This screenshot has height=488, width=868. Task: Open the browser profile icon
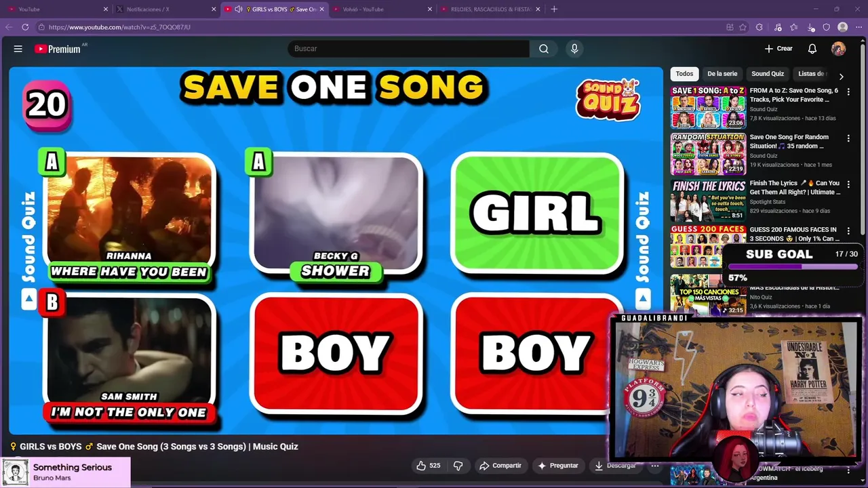pos(842,27)
